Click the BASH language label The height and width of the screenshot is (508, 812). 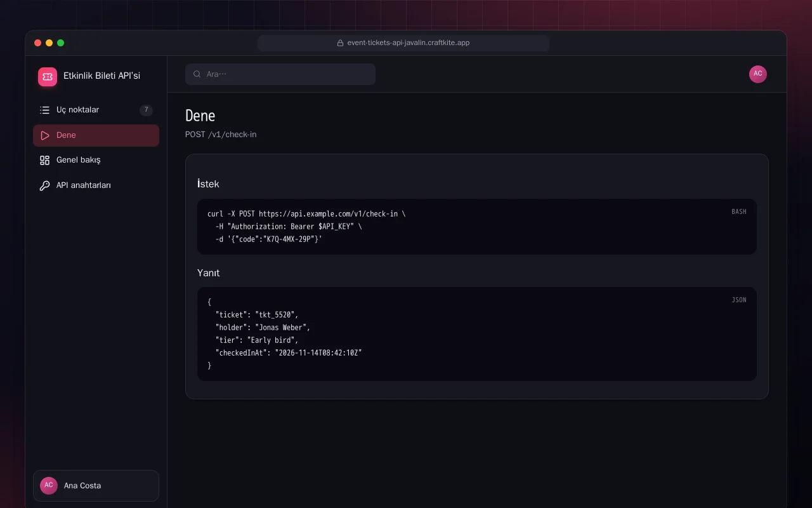(739, 211)
